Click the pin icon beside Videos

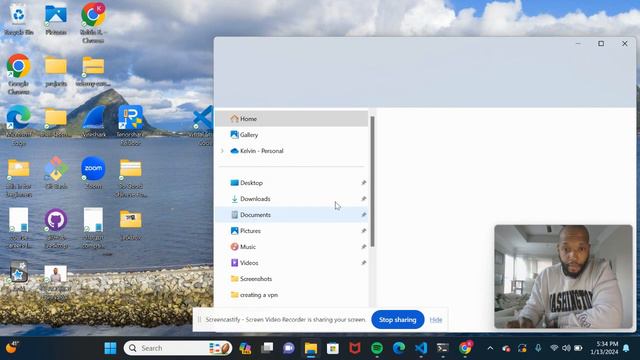(363, 263)
